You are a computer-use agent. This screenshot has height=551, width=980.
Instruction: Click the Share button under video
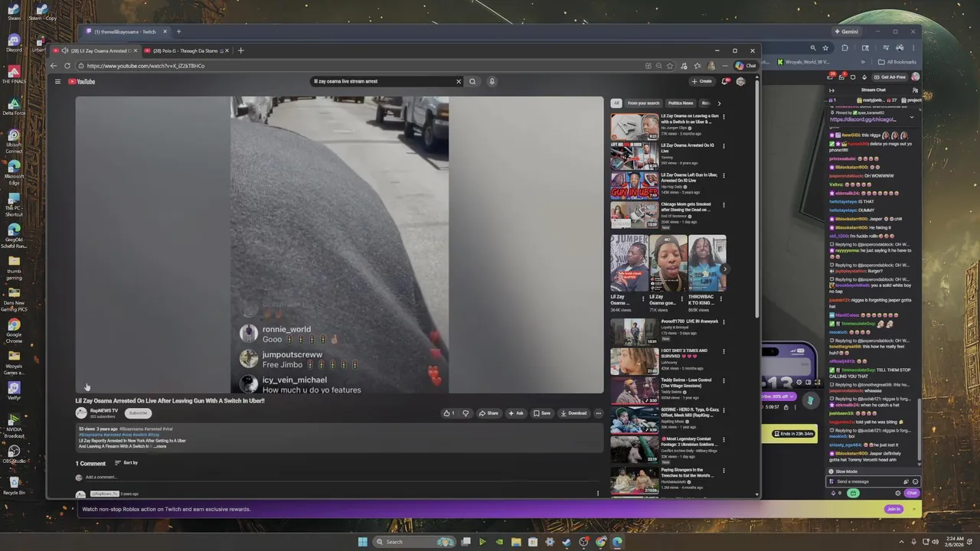[488, 413]
